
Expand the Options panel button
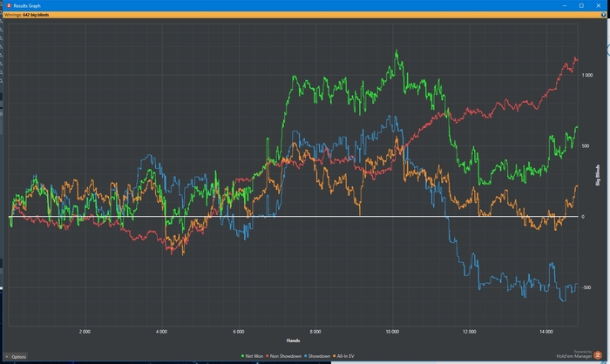coord(16,357)
